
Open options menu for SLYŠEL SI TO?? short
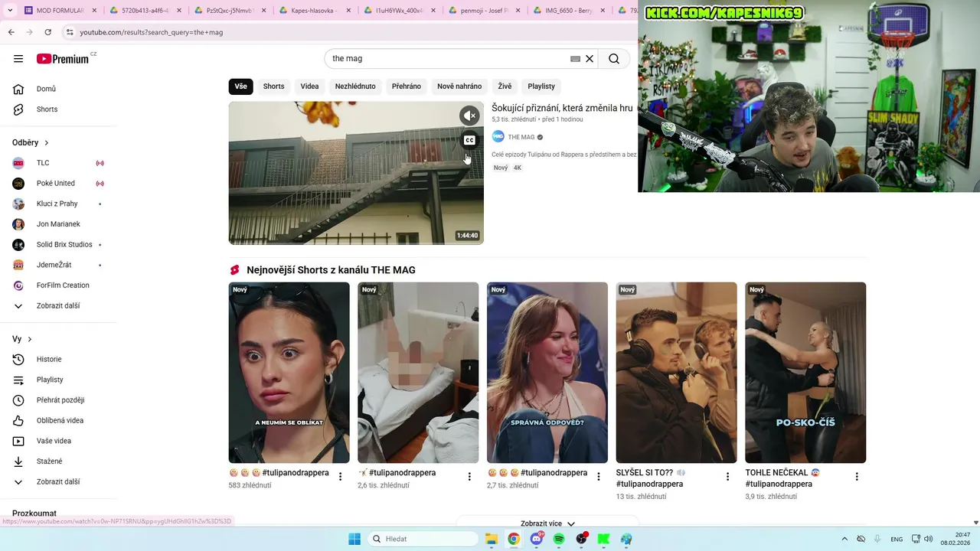point(728,477)
